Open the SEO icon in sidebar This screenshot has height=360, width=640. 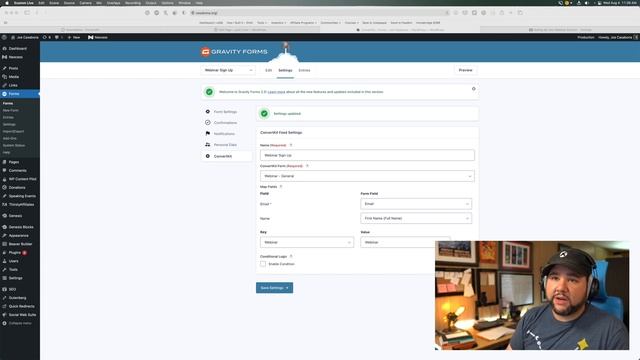(4, 289)
